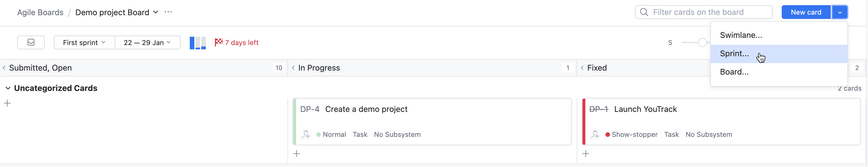Select Swimlane... from the menu
The width and height of the screenshot is (868, 167).
pyautogui.click(x=741, y=35)
